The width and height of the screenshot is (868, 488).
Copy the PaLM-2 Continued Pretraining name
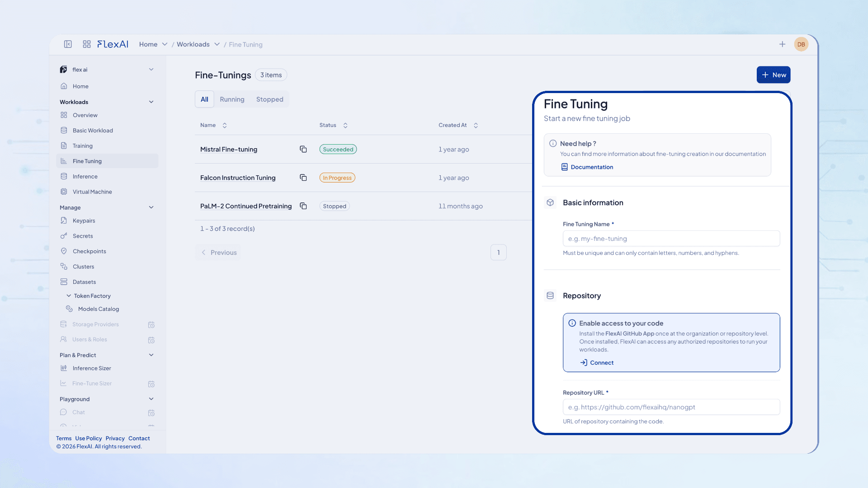(x=303, y=206)
